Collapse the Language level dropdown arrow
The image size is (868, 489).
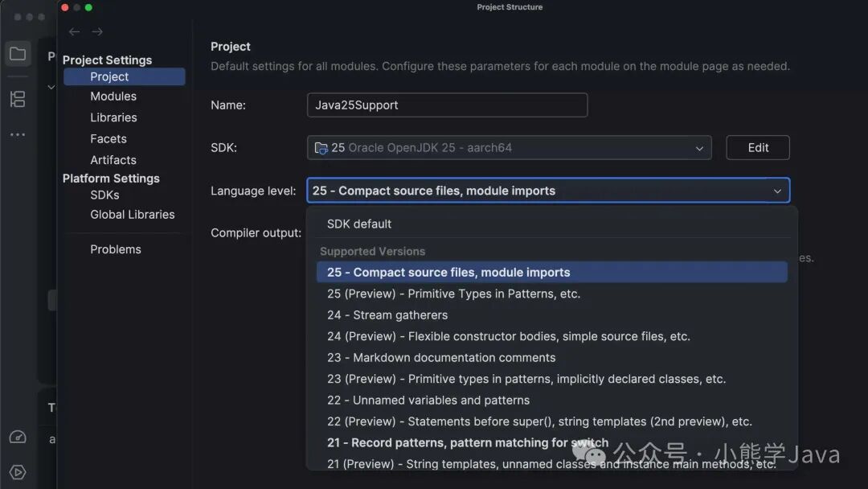point(777,191)
